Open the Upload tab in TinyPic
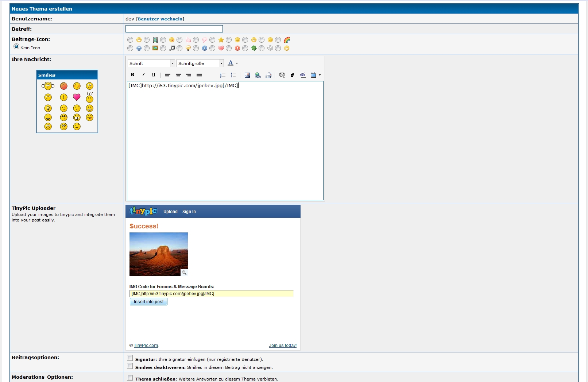588x382 pixels. click(170, 212)
